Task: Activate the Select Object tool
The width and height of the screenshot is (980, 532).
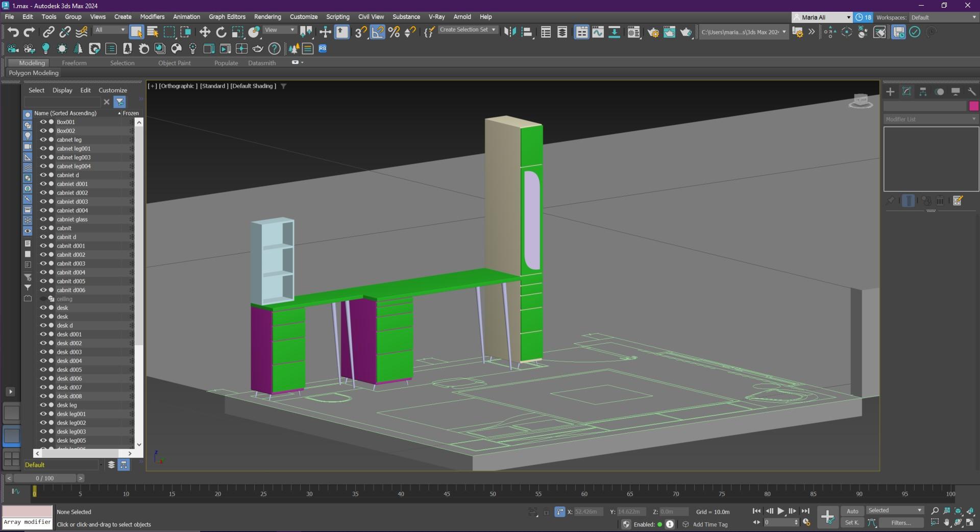Action: [136, 32]
